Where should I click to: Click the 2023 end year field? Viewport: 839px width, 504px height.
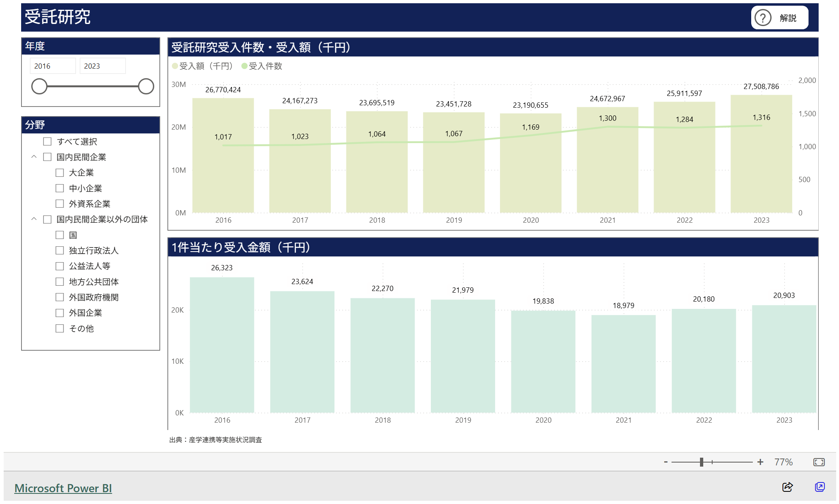click(x=102, y=66)
